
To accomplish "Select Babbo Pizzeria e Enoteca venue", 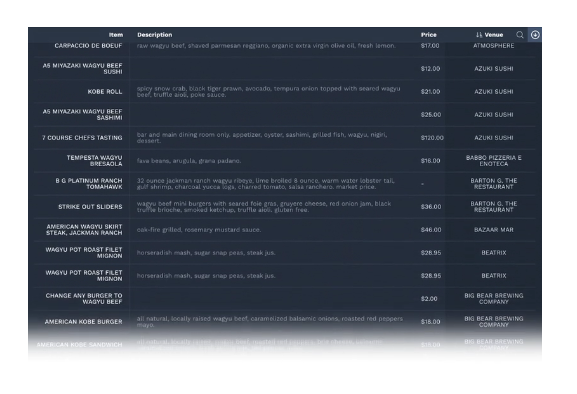I will (494, 160).
